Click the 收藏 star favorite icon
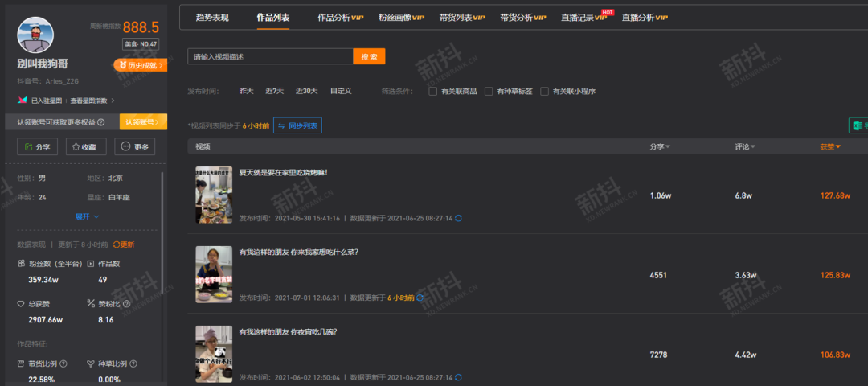Screen dimensions: 868x386 [x=77, y=147]
